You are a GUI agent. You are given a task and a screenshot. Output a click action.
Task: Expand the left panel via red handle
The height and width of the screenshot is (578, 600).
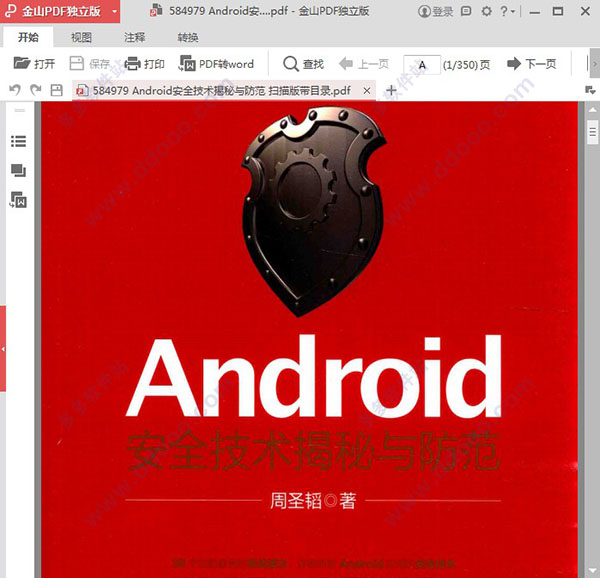point(3,348)
